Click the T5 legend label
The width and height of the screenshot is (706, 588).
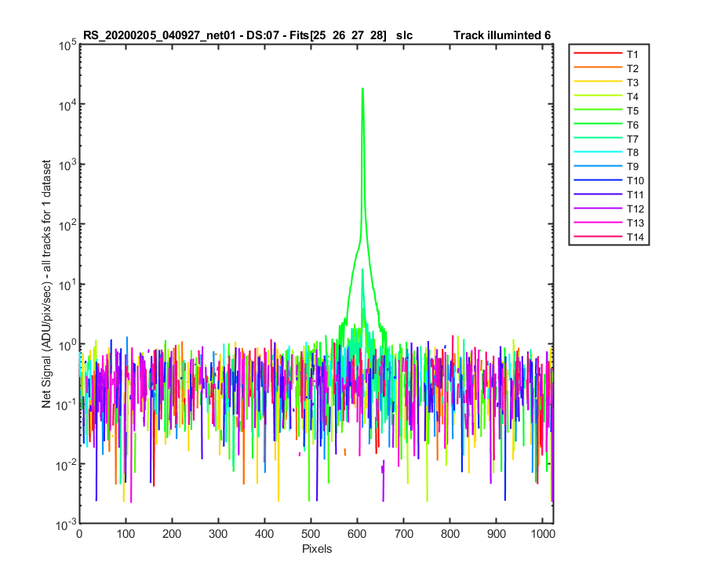coord(632,111)
